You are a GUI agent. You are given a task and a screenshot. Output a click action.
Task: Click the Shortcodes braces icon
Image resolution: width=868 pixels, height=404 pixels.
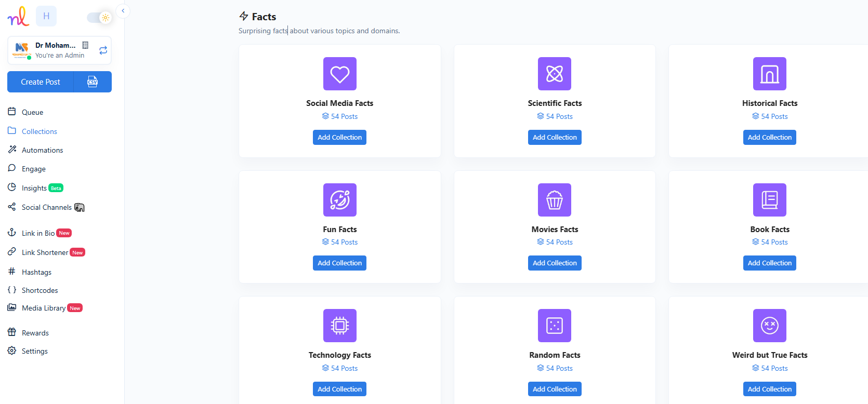12,290
